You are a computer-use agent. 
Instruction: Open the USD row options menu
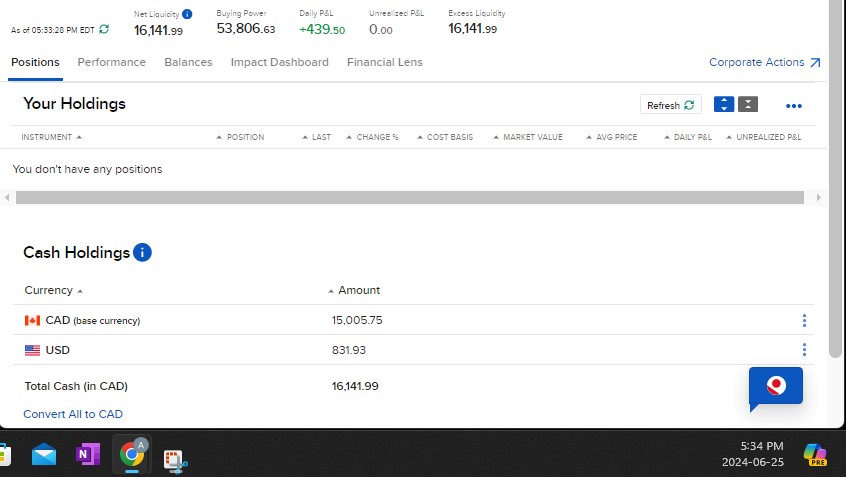[x=804, y=350]
